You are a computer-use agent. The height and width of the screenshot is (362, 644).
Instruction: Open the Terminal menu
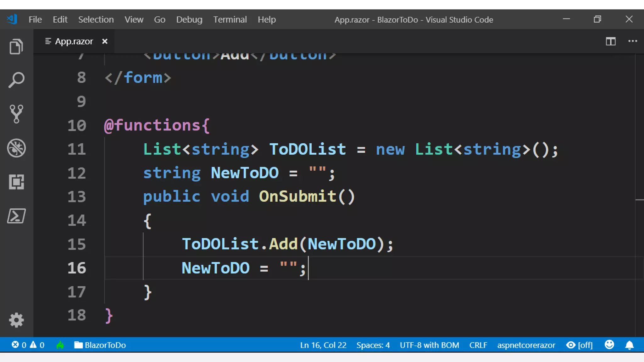(x=230, y=19)
